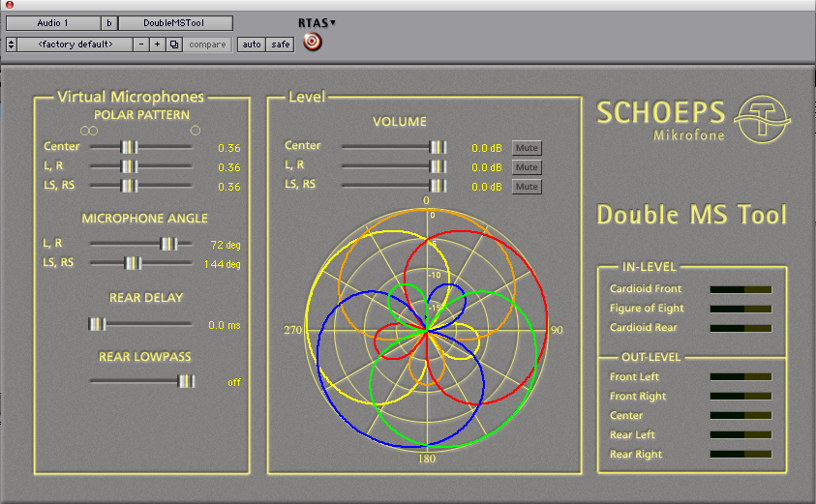The width and height of the screenshot is (816, 504).
Task: Click the Rear Right output level meter
Action: click(740, 454)
